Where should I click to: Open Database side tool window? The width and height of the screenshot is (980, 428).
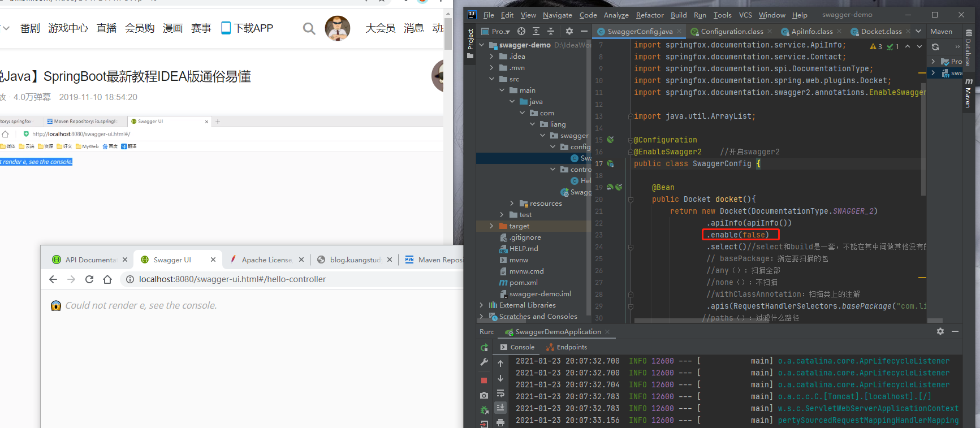pyautogui.click(x=969, y=48)
